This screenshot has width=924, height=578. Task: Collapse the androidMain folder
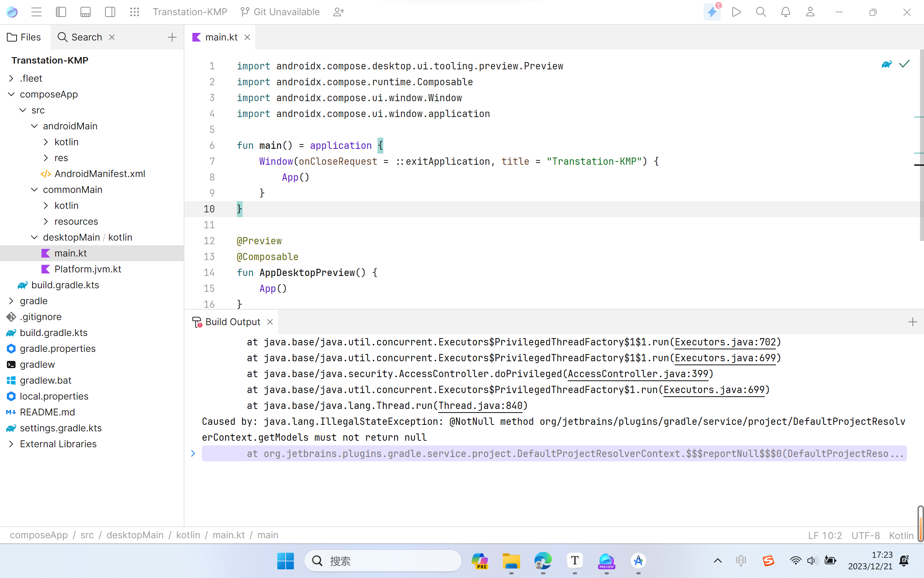point(34,126)
